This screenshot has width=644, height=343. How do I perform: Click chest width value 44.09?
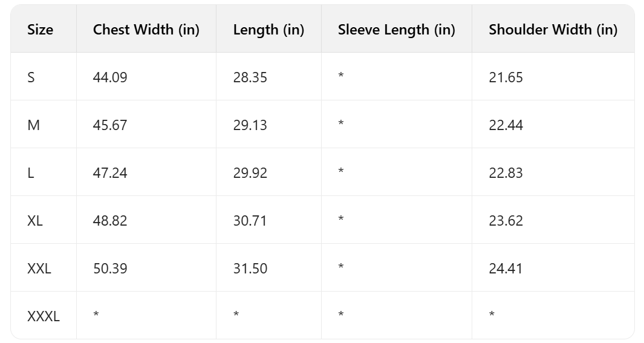click(x=110, y=77)
